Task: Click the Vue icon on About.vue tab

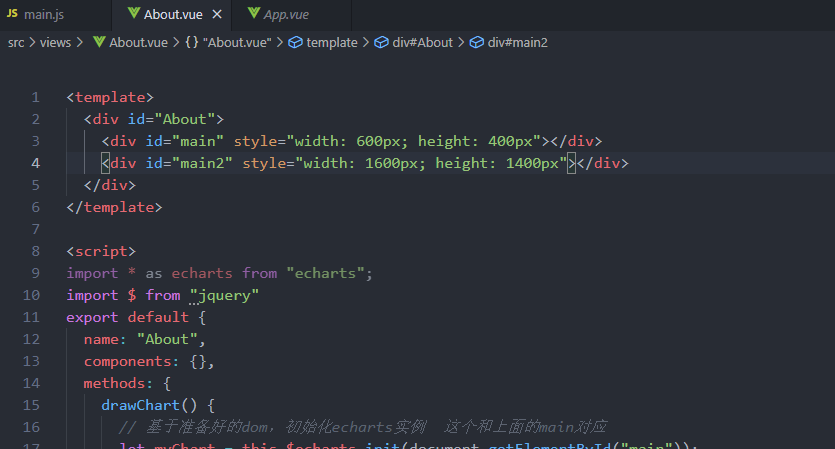Action: (134, 13)
